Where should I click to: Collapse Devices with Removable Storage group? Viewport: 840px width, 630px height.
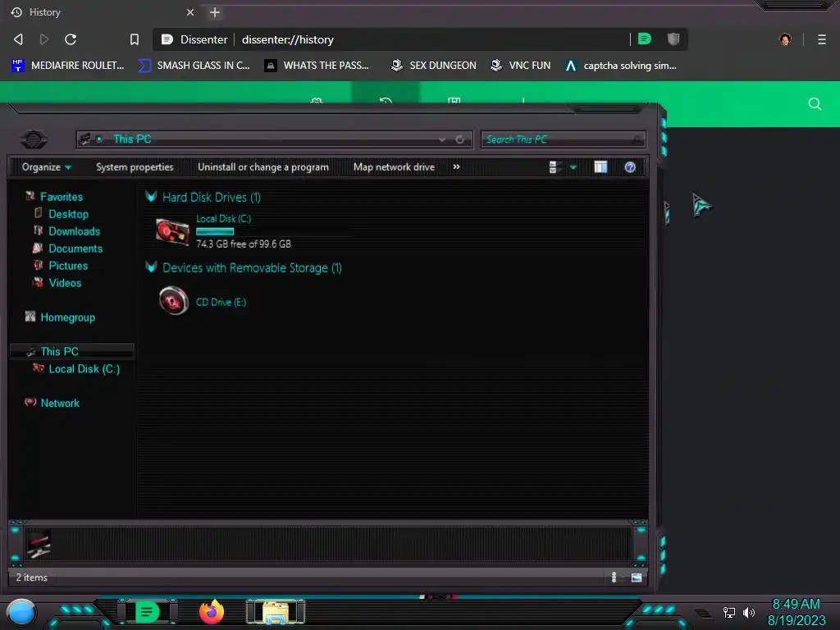click(151, 267)
